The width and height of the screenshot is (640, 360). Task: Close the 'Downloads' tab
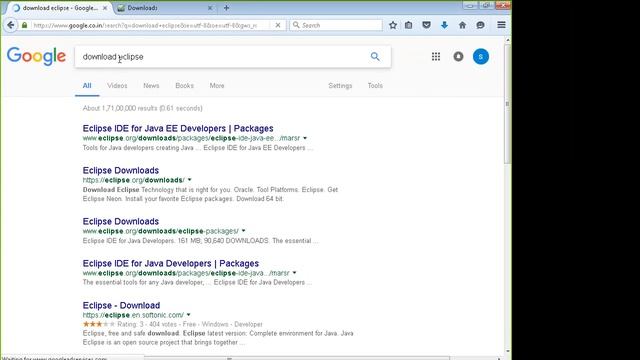click(x=210, y=8)
